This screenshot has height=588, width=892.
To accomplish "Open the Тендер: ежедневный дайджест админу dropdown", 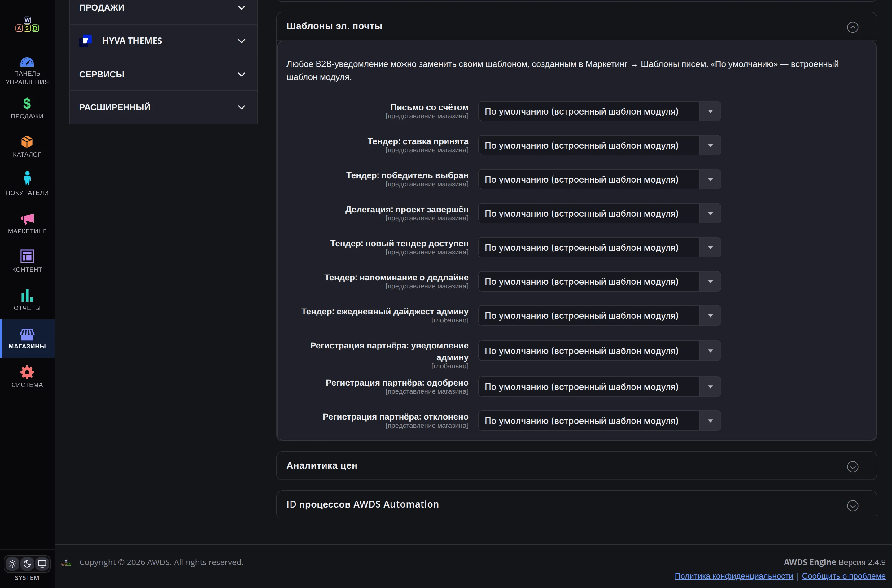I will click(x=599, y=316).
